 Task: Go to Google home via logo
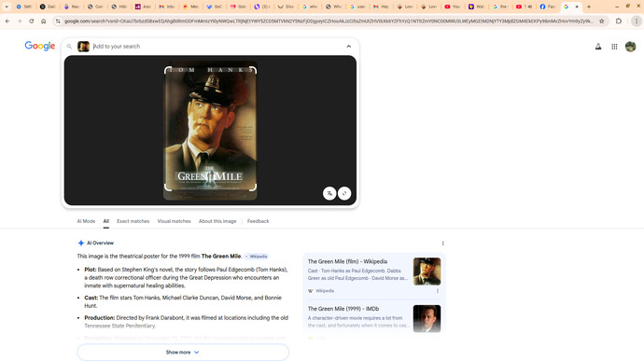tap(40, 46)
